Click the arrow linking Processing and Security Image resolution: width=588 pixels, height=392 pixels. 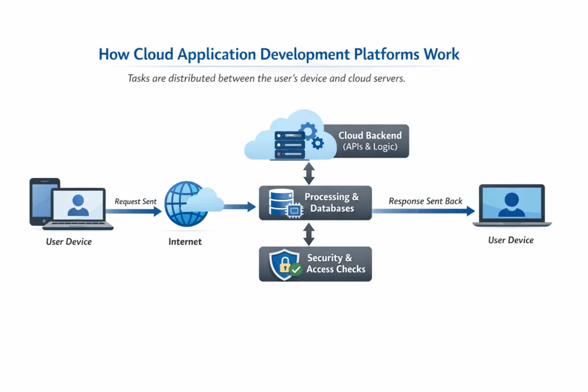[309, 235]
